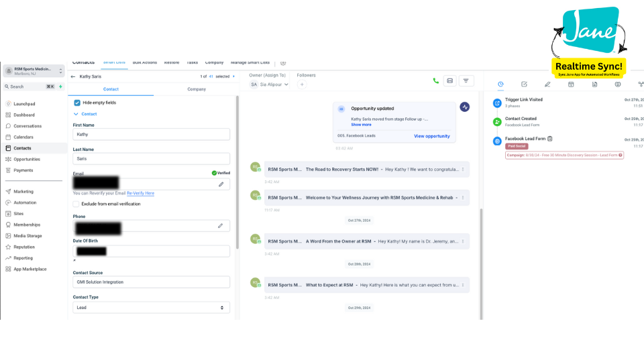
Task: Click the green phone call icon
Action: point(436,81)
